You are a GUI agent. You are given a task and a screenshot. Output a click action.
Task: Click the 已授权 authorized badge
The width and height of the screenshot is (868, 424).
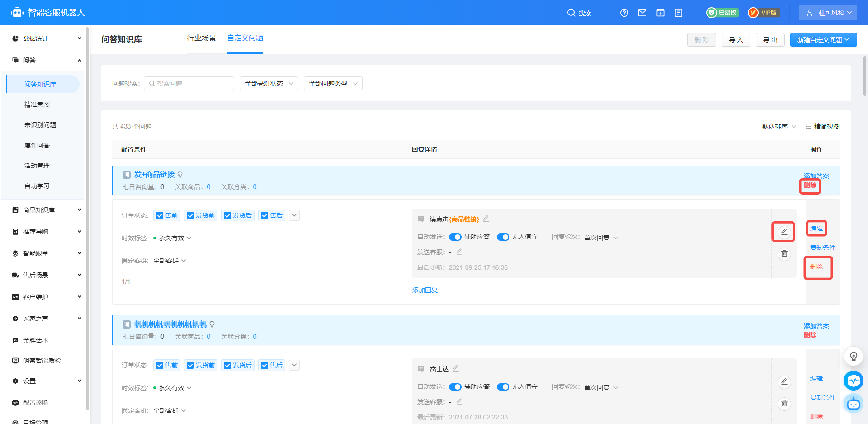(722, 13)
